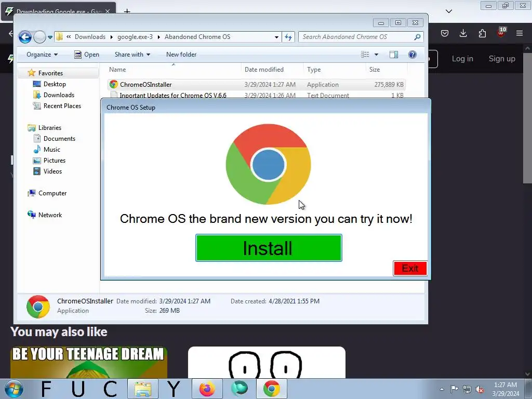Screen dimensions: 532x399
Task: Show hidden tray icons arrow
Action: click(x=442, y=389)
